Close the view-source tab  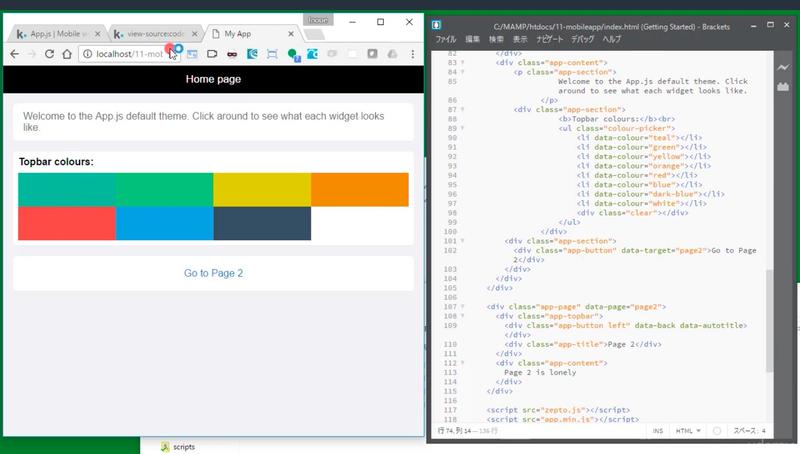pyautogui.click(x=194, y=34)
